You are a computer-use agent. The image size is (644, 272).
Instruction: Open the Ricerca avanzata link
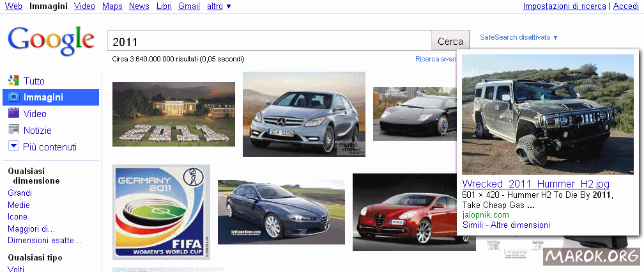[436, 59]
